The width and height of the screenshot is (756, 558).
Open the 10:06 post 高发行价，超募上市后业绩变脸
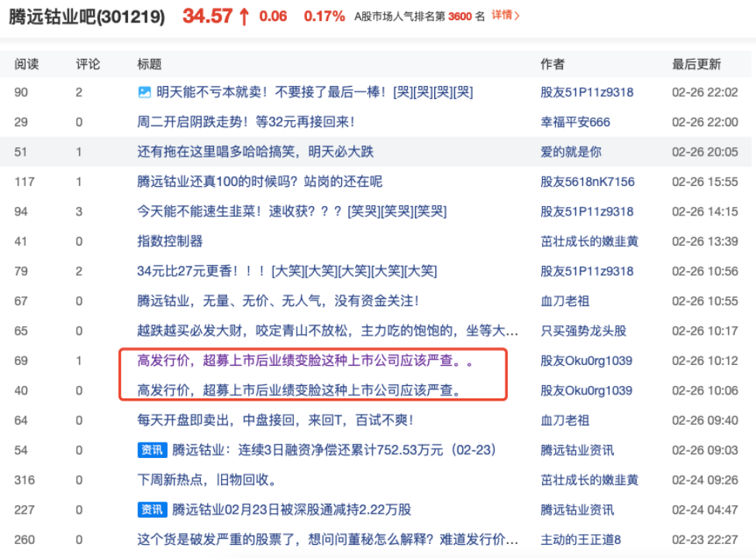pos(299,391)
